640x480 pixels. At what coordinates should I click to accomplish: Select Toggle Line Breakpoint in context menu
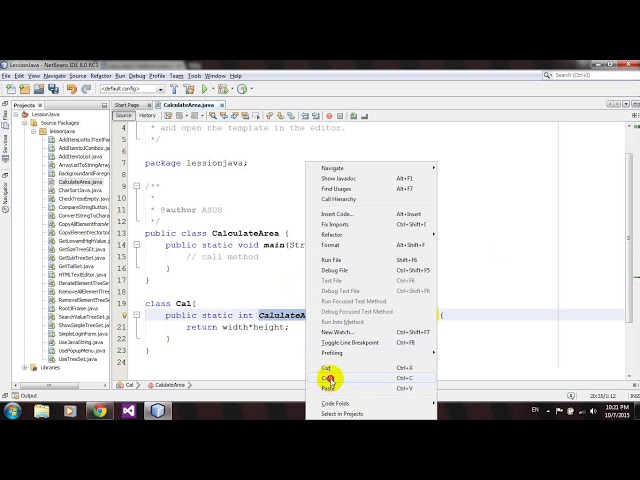[371, 343]
